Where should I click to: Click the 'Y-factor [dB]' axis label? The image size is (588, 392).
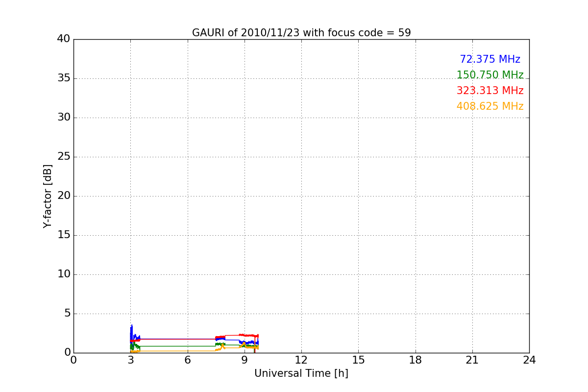[48, 196]
